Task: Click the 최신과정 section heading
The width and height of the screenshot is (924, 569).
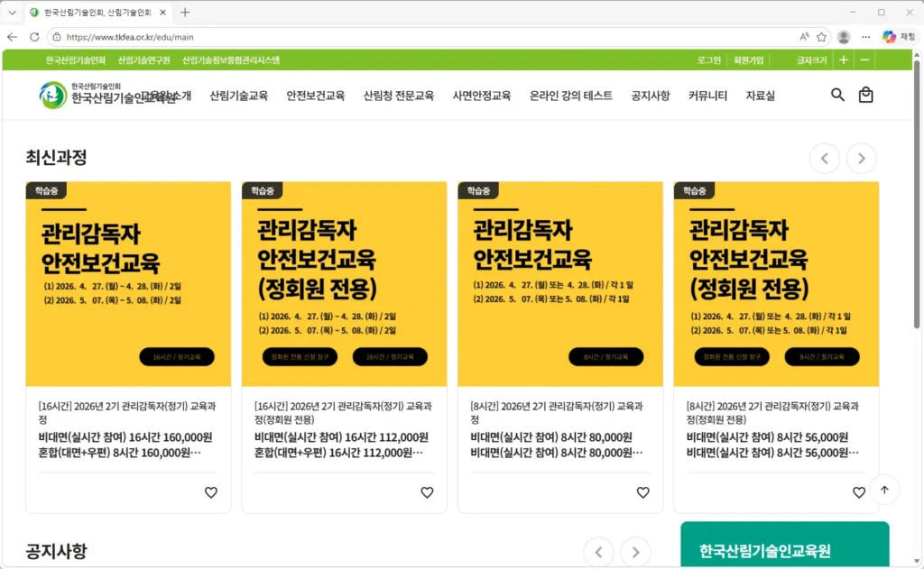Action: coord(56,157)
